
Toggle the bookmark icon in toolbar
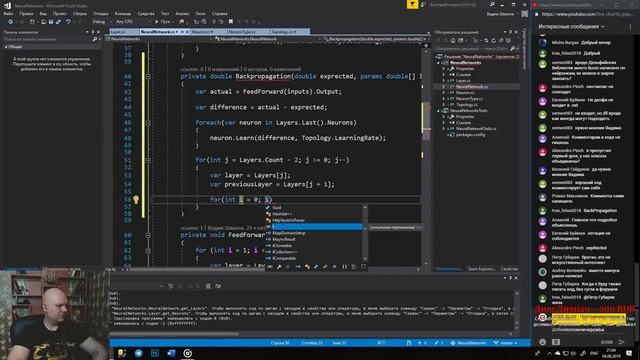tap(231, 22)
